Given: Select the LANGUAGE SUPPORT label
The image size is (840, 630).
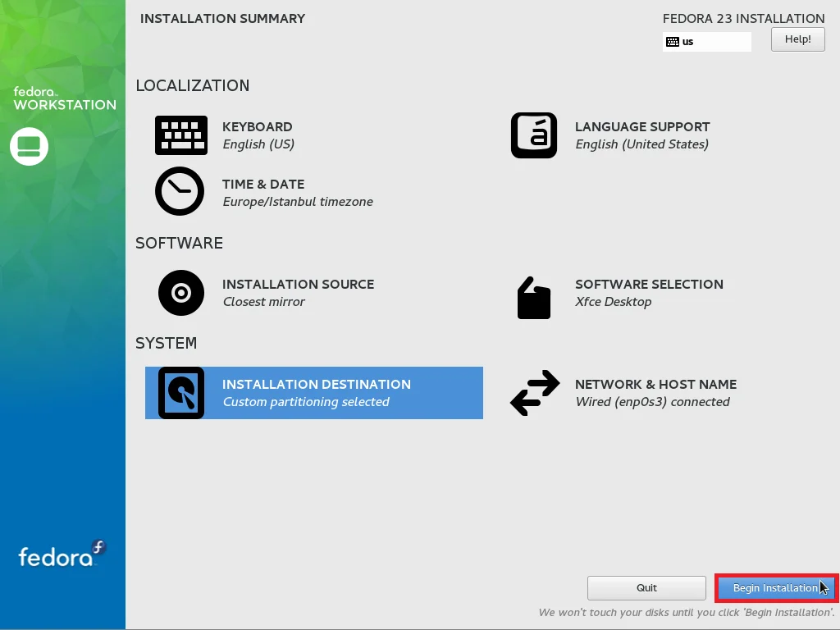Looking at the screenshot, I should (642, 127).
